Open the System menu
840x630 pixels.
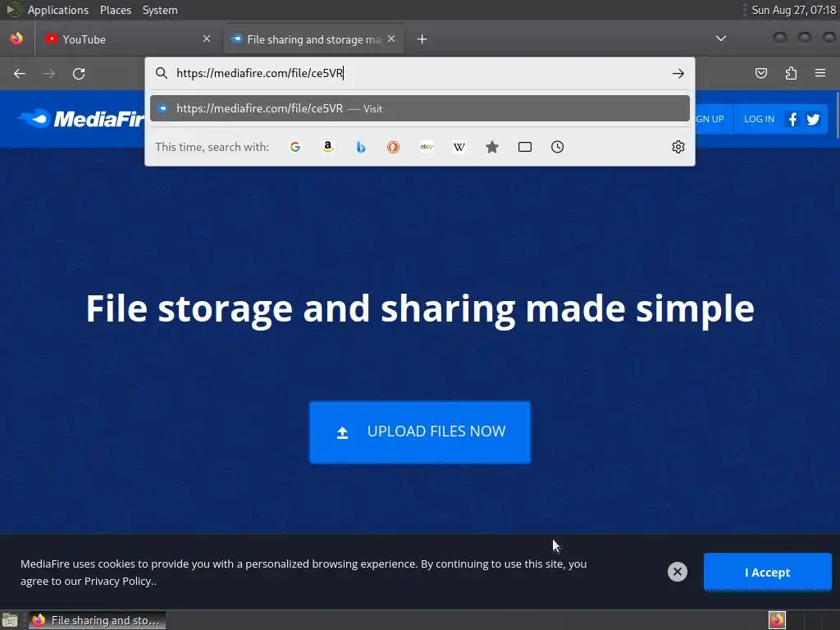coord(160,10)
